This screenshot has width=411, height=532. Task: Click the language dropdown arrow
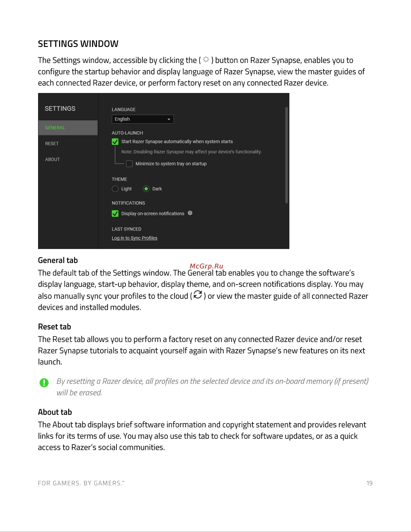coord(169,119)
